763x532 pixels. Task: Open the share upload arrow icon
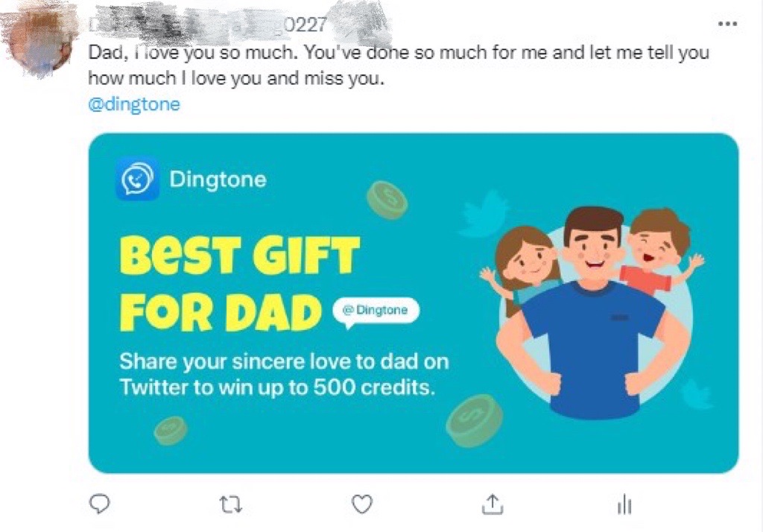point(493,504)
